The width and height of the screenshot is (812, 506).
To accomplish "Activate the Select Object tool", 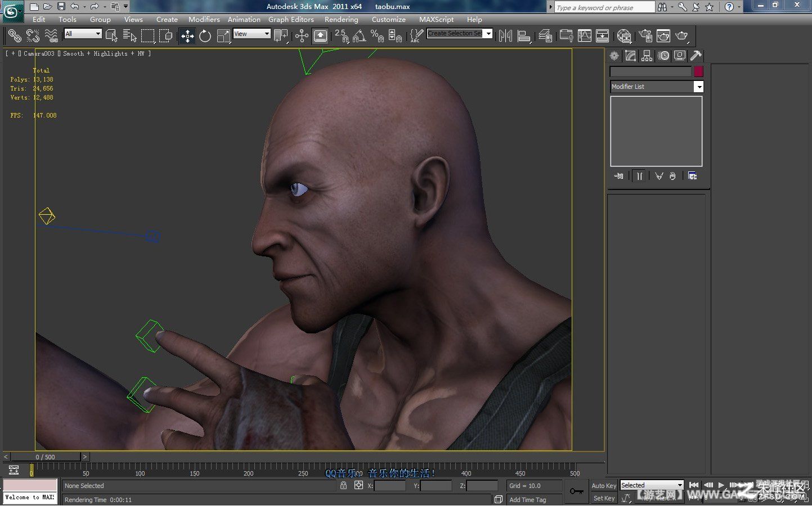I will [x=111, y=36].
